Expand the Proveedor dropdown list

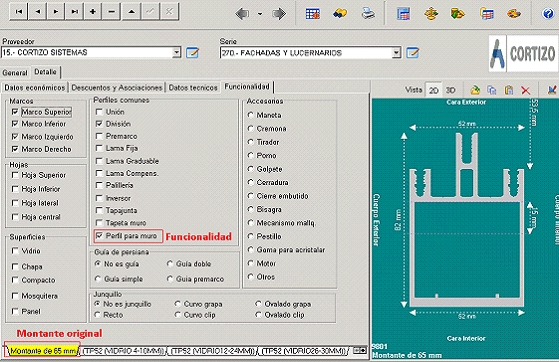pyautogui.click(x=176, y=52)
